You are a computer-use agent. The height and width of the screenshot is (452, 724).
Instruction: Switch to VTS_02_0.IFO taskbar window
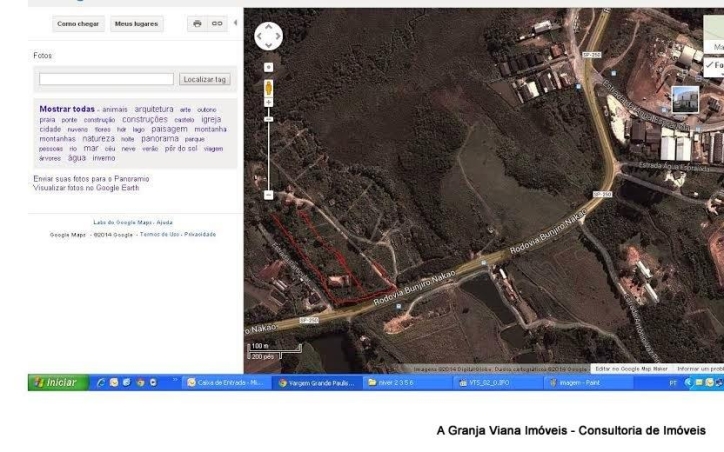point(497,383)
